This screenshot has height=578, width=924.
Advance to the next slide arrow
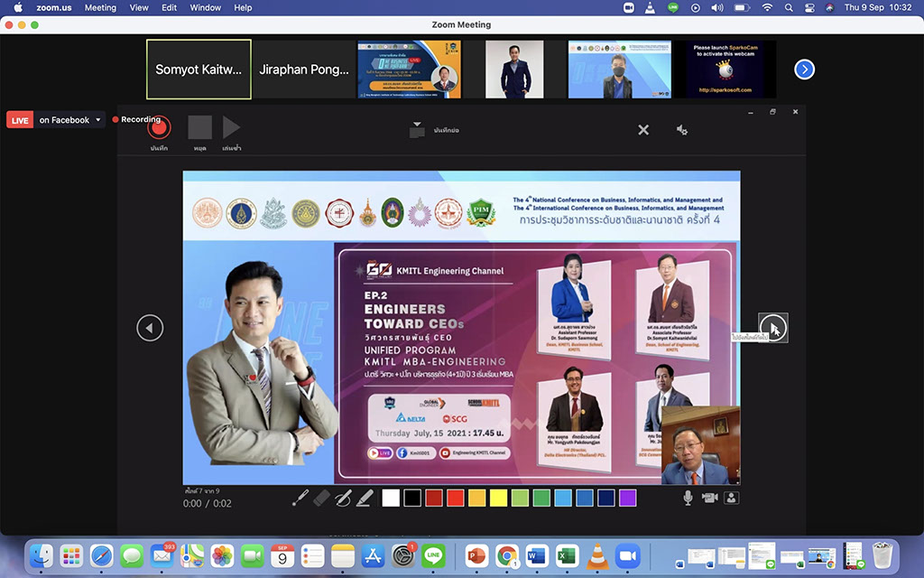coord(772,327)
